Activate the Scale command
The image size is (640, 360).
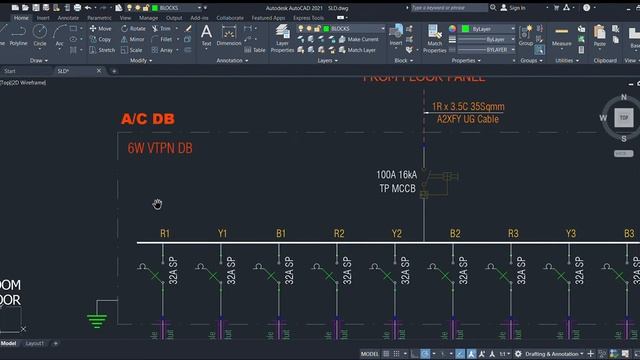131,50
